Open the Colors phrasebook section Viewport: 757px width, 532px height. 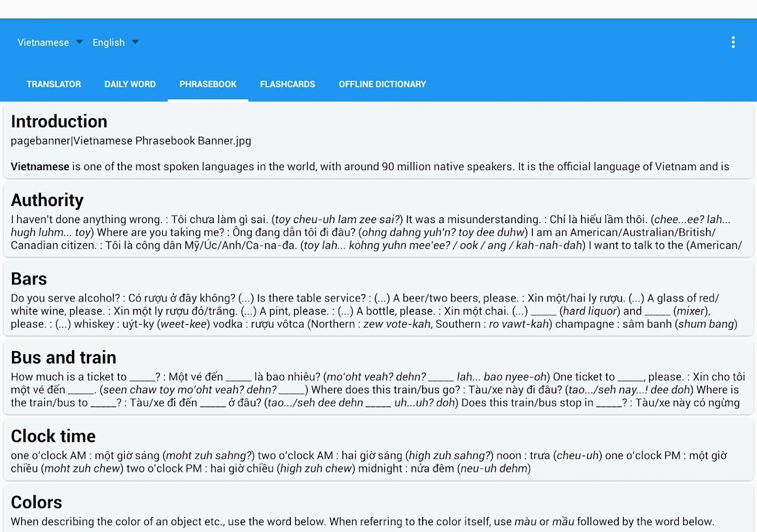37,502
